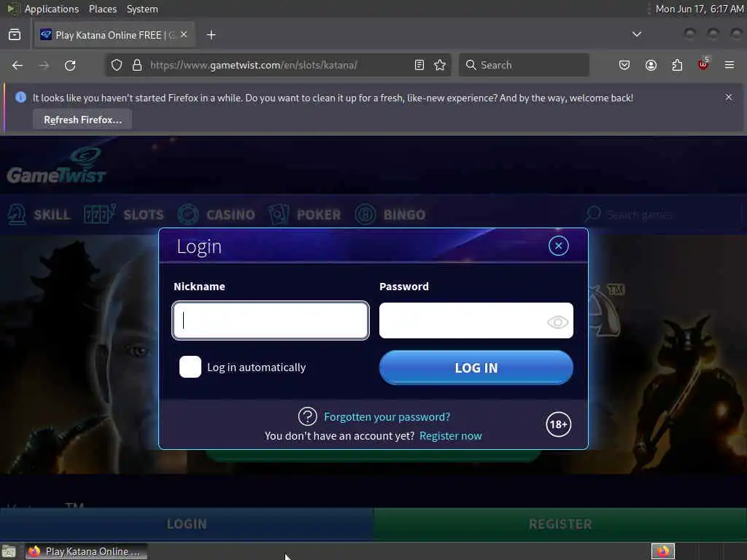Screen dimensions: 747x560
Task: Open the SKILL games category
Action: point(39,214)
